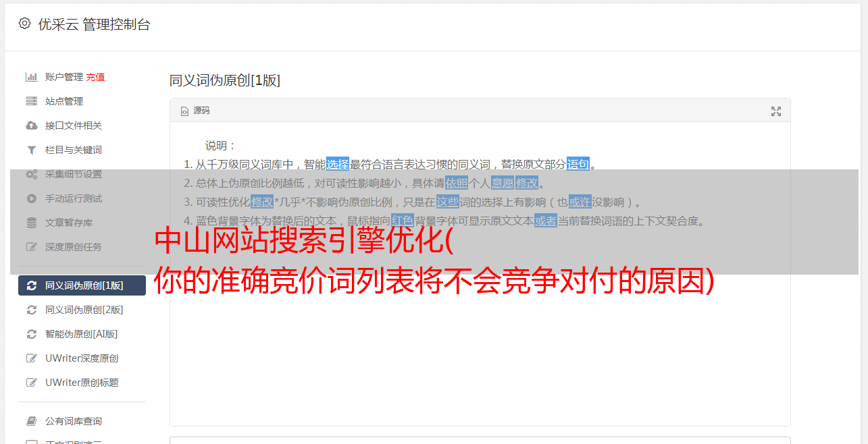The image size is (868, 444).
Task: Click the 源码 code file icon
Action: pyautogui.click(x=184, y=111)
